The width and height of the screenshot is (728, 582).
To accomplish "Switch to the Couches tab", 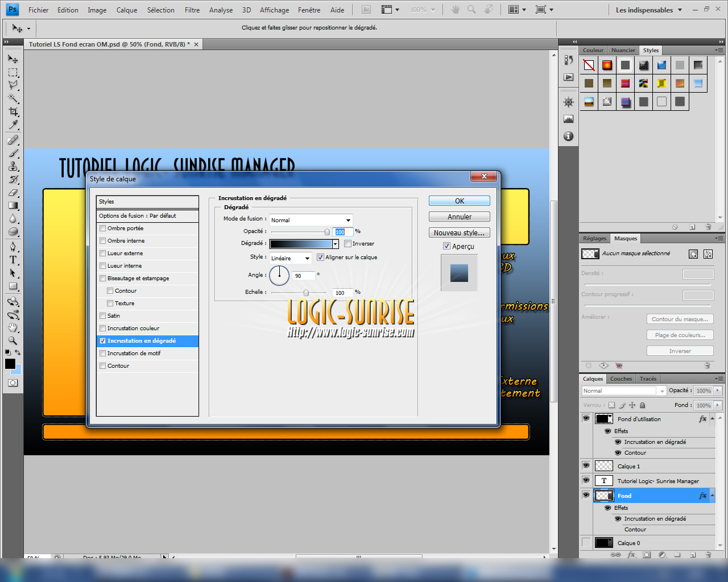I will coord(621,379).
